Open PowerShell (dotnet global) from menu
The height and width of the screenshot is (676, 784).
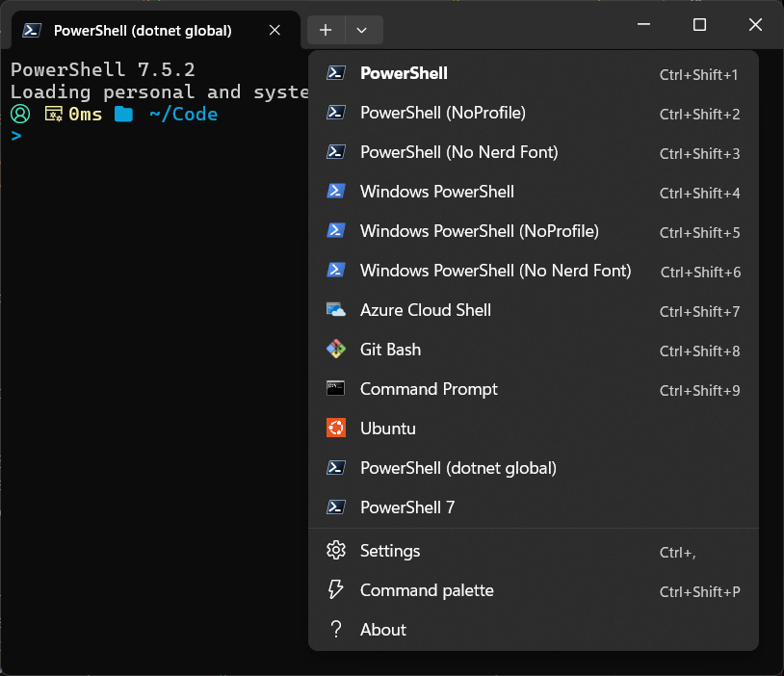(x=533, y=468)
